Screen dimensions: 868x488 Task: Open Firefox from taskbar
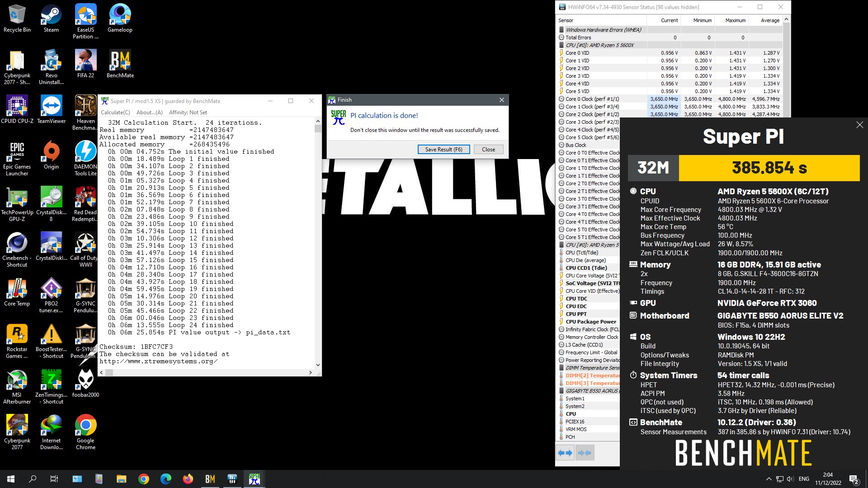(x=188, y=479)
